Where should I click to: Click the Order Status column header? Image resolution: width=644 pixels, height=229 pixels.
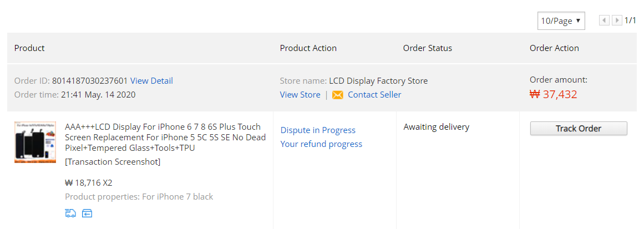pos(428,48)
